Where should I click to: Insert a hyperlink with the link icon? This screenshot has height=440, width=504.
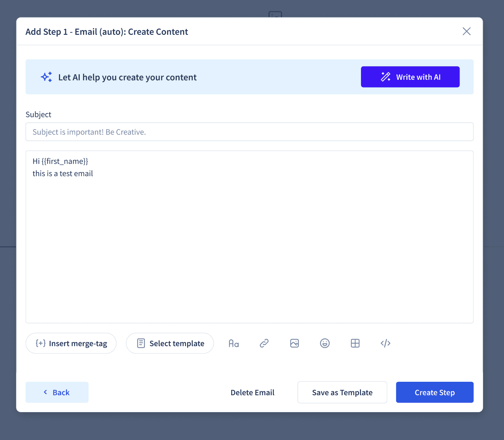coord(264,343)
